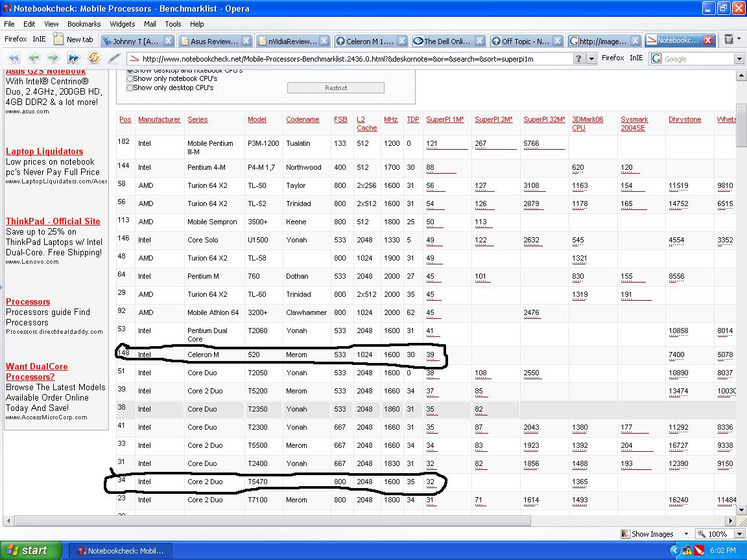
Task: Open the red umbrella antivirus tray icon
Action: pos(699,550)
